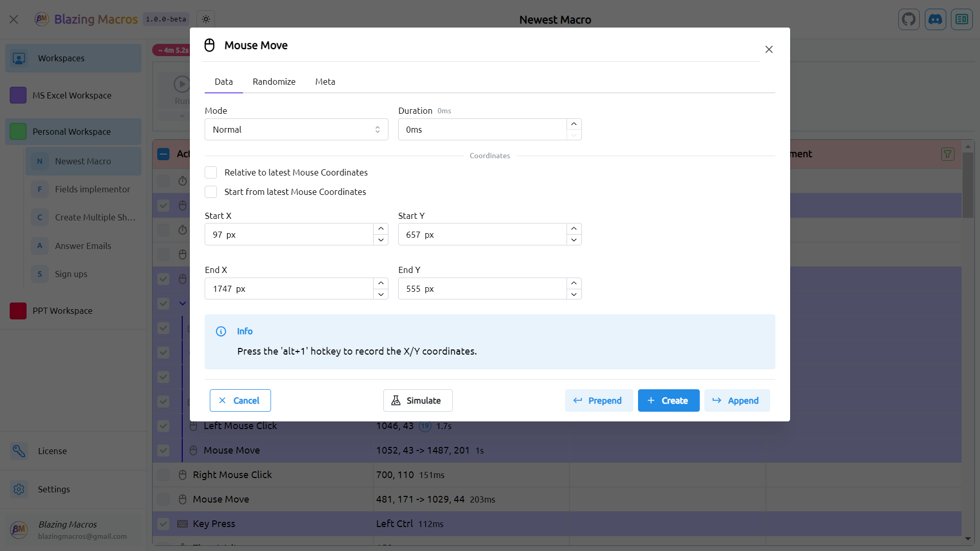Image resolution: width=980 pixels, height=551 pixels.
Task: Toggle checkbox on Right Mouse Click row
Action: pos(163,475)
